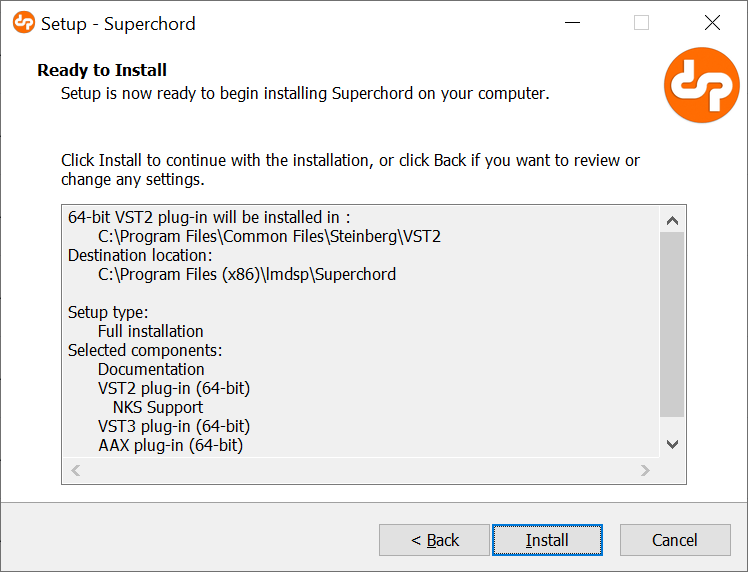
Task: Click the vertical scrollbar thumb
Action: click(x=672, y=324)
